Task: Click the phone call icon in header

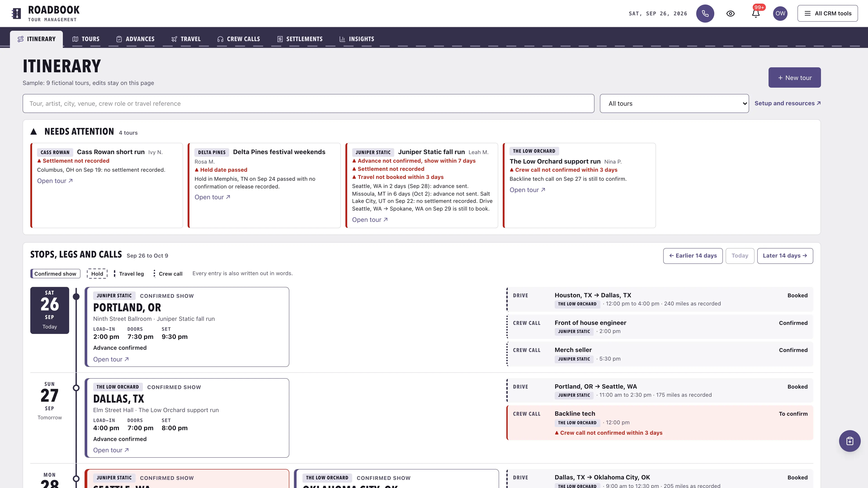Action: pyautogui.click(x=705, y=14)
